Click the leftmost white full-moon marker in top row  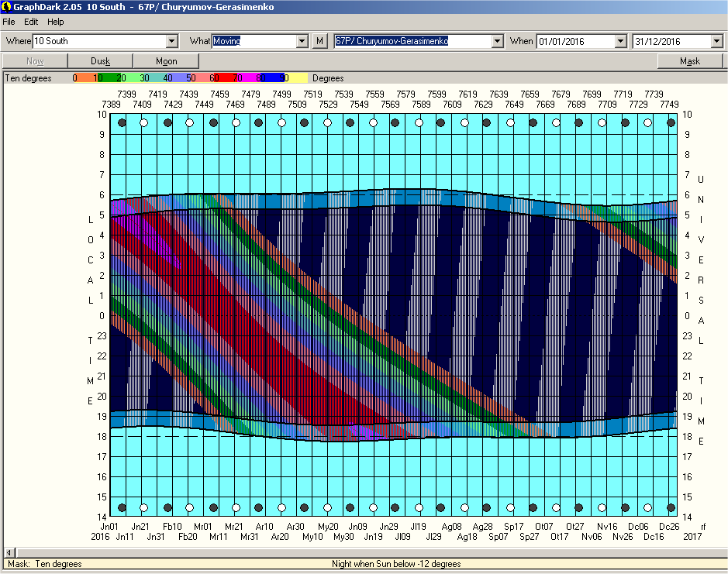tap(144, 122)
